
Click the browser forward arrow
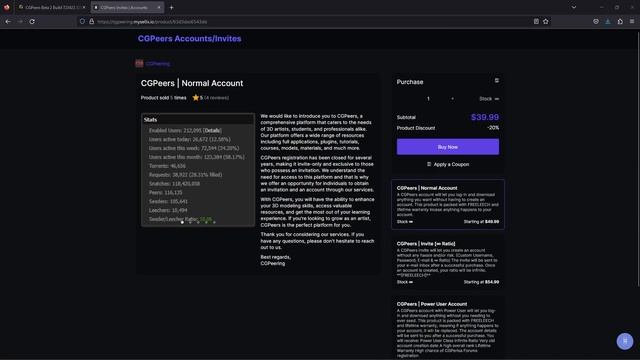point(20,22)
